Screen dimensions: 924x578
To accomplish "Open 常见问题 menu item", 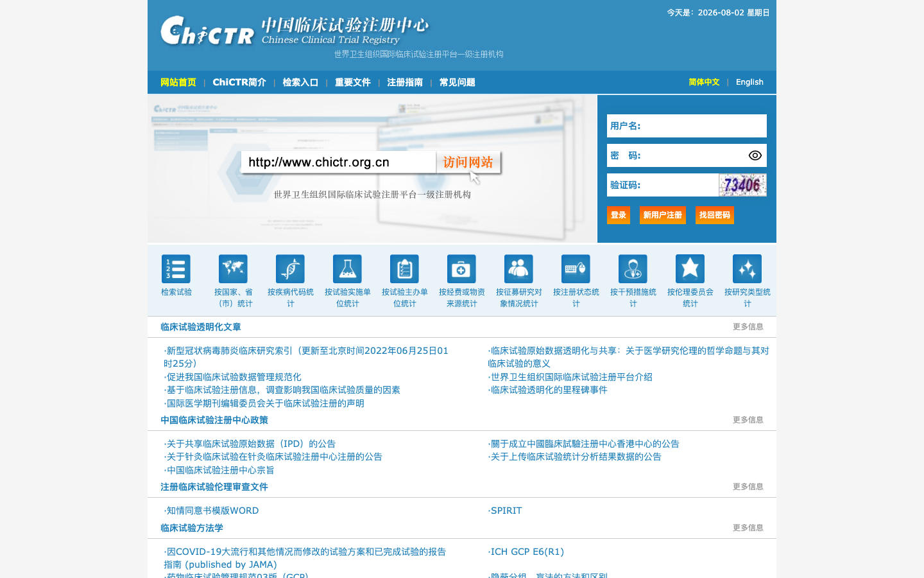I will point(458,82).
